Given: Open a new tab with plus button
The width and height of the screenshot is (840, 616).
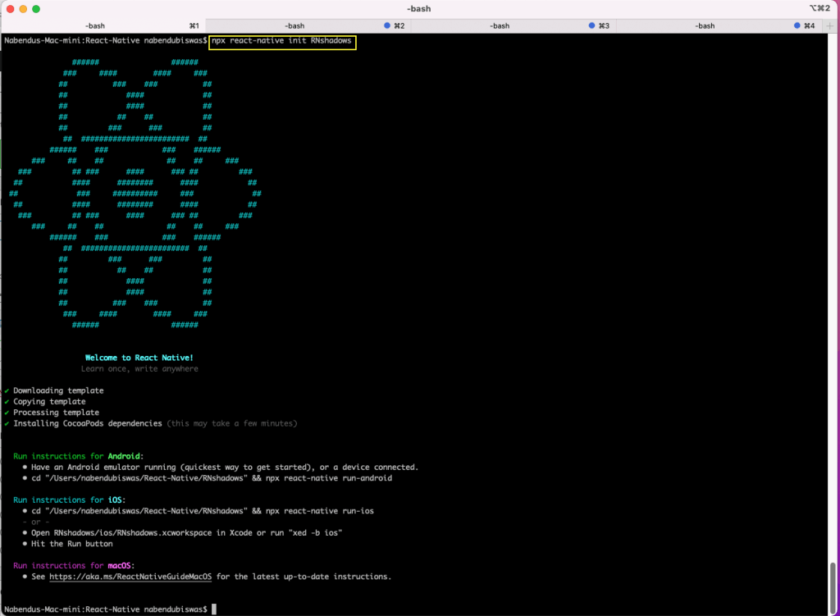Looking at the screenshot, I should tap(830, 26).
